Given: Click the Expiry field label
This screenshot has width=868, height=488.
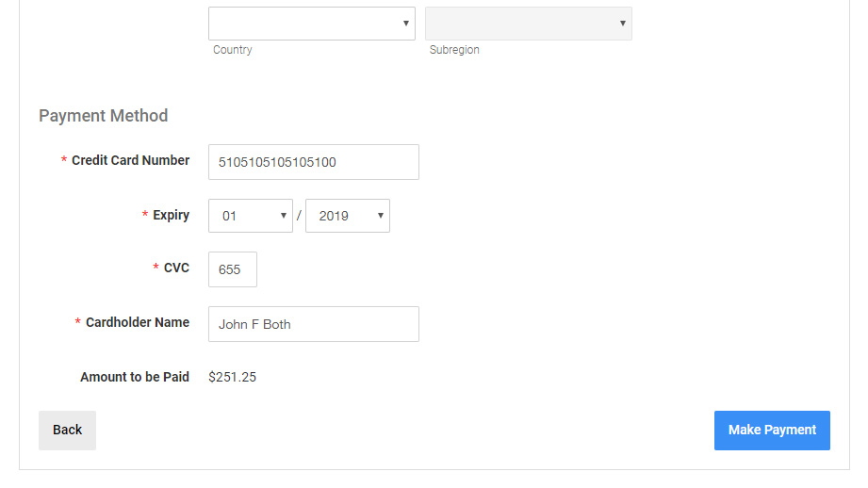Looking at the screenshot, I should coord(171,215).
